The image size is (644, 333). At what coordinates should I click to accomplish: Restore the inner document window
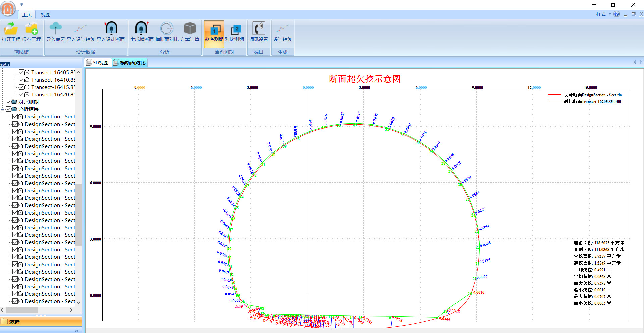tap(634, 14)
